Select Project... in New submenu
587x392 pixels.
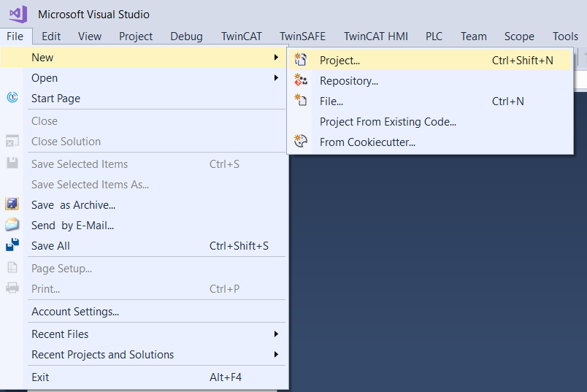(430, 61)
